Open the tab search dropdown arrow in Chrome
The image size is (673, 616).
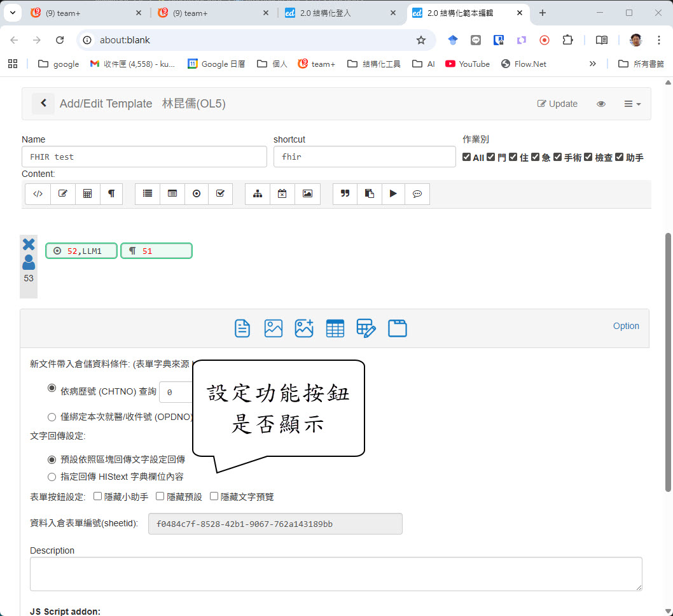(x=12, y=13)
